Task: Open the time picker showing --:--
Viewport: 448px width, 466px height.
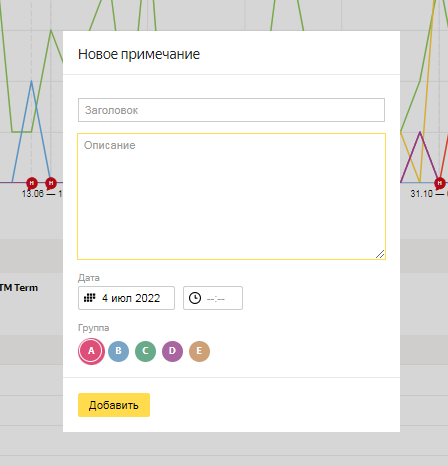Action: pyautogui.click(x=213, y=298)
